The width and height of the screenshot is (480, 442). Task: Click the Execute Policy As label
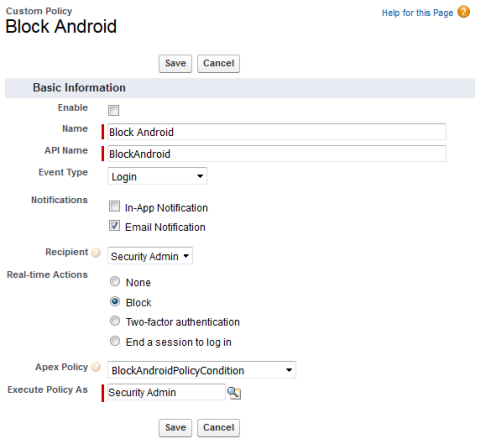(48, 390)
